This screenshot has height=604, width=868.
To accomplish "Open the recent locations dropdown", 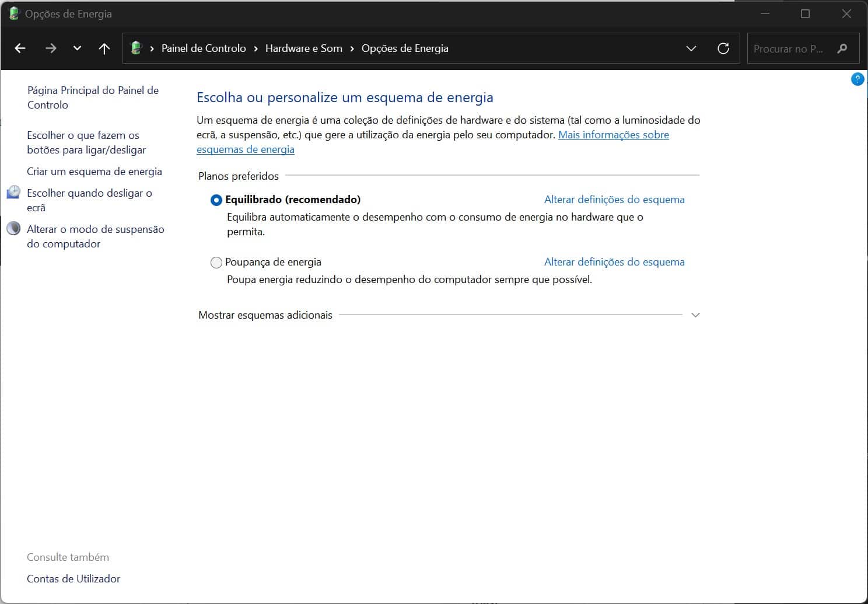I will pyautogui.click(x=77, y=48).
